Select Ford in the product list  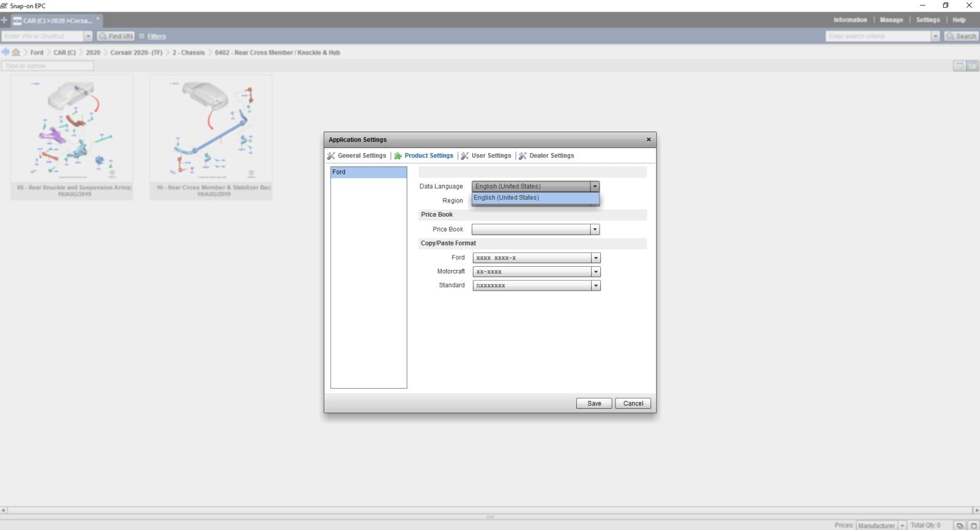click(369, 172)
